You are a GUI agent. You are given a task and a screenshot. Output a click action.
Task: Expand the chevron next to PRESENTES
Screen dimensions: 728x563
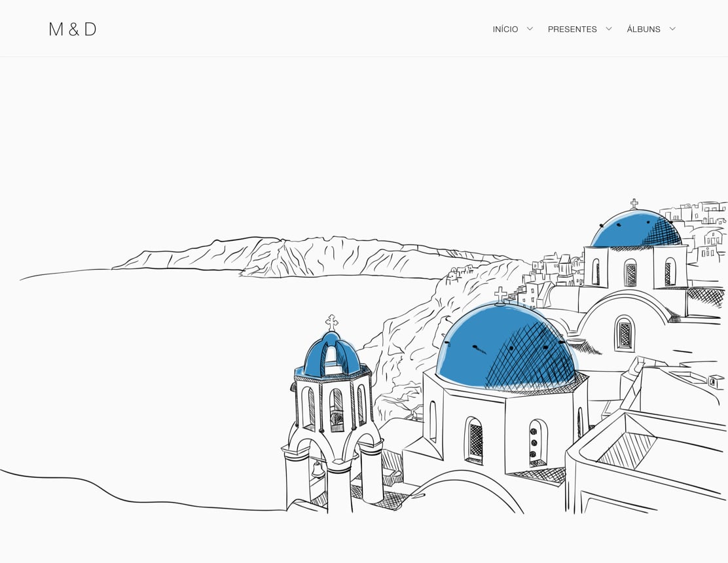[609, 29]
